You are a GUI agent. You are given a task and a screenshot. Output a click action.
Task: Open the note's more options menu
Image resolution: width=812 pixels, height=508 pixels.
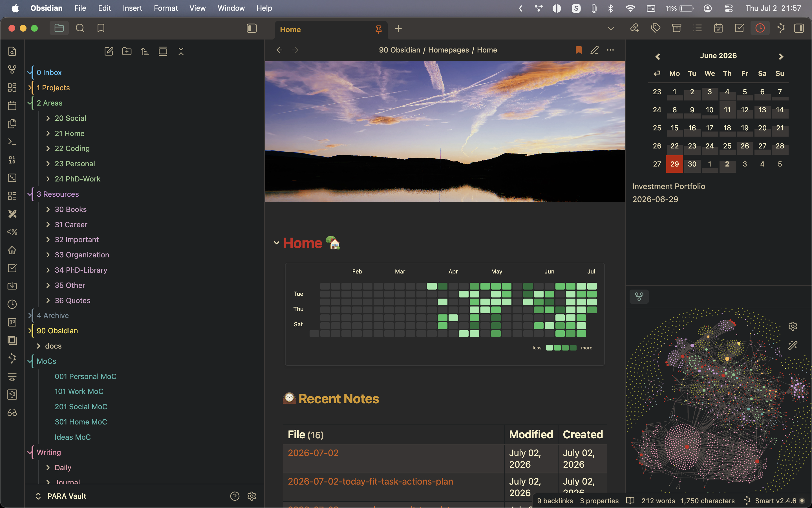click(610, 50)
